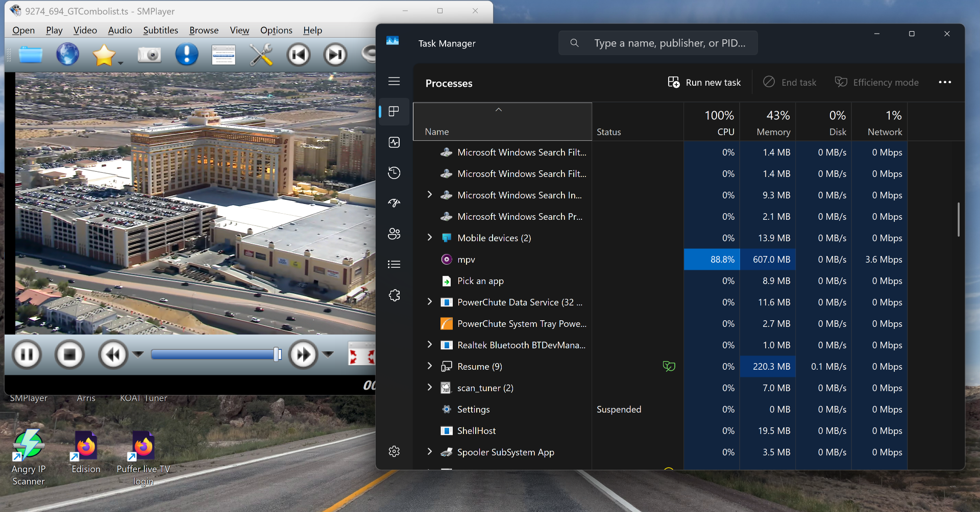This screenshot has width=980, height=512.
Task: Open the Audio menu
Action: (120, 31)
